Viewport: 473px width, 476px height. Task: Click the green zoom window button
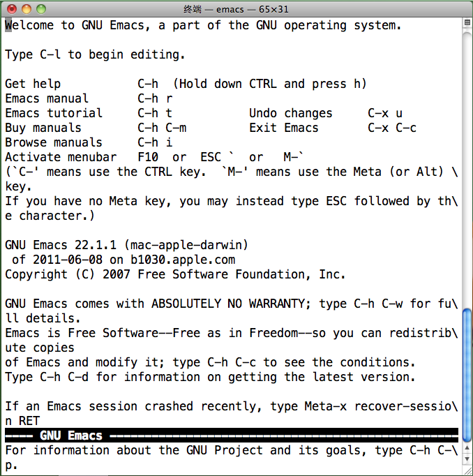41,9
